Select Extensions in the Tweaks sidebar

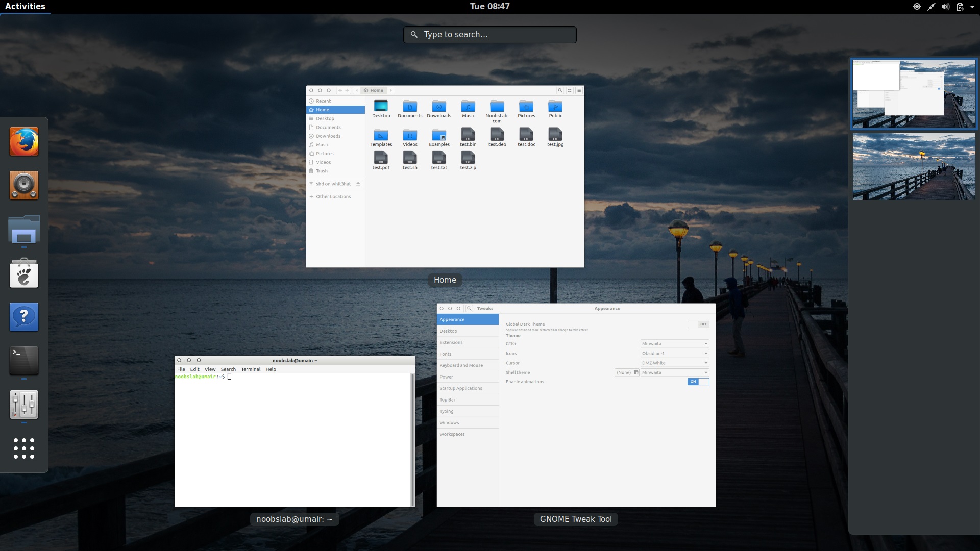click(x=451, y=342)
